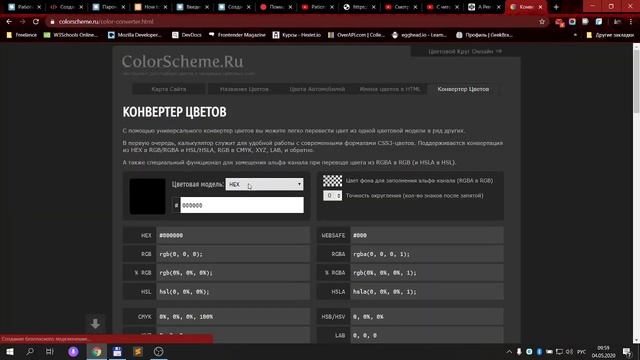This screenshot has height=360, width=640.
Task: Open the Имена цветов в HTML menu item
Action: (x=390, y=89)
